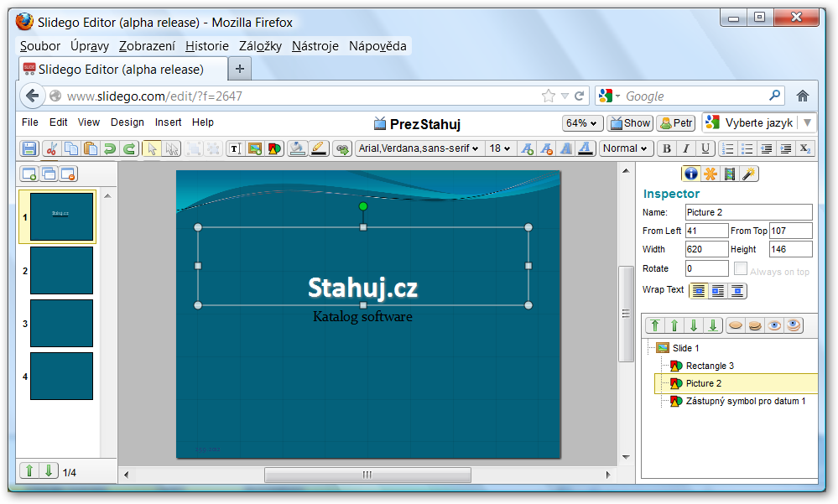Click the Name field containing Picture 2
Image resolution: width=838 pixels, height=504 pixels.
(x=749, y=212)
